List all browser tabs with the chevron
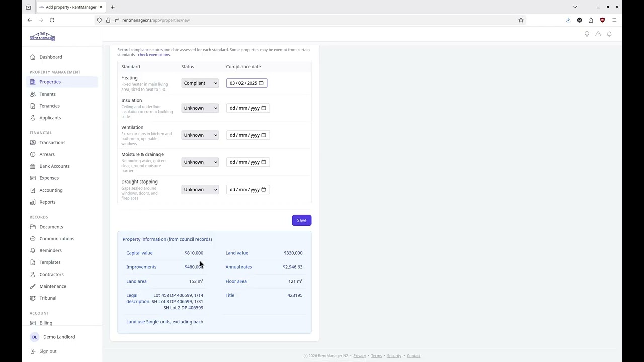The height and width of the screenshot is (362, 644). point(575,7)
